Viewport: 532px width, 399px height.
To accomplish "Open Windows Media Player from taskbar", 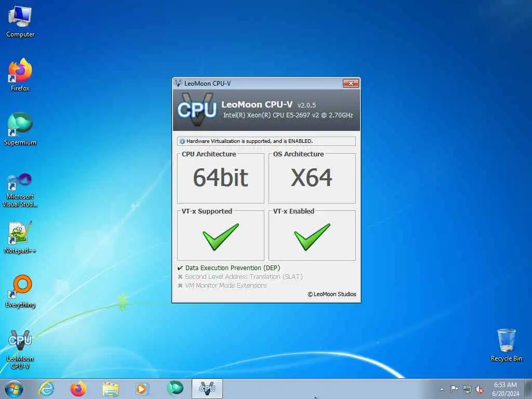I will (142, 389).
